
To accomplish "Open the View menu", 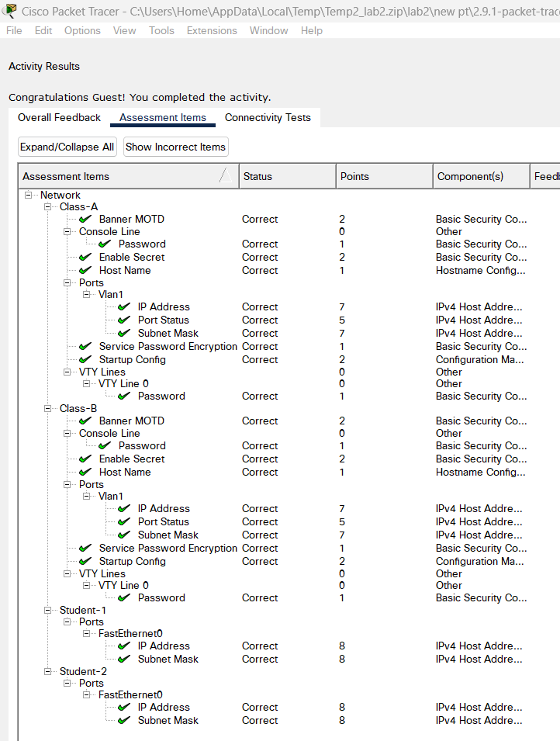I will coord(124,31).
